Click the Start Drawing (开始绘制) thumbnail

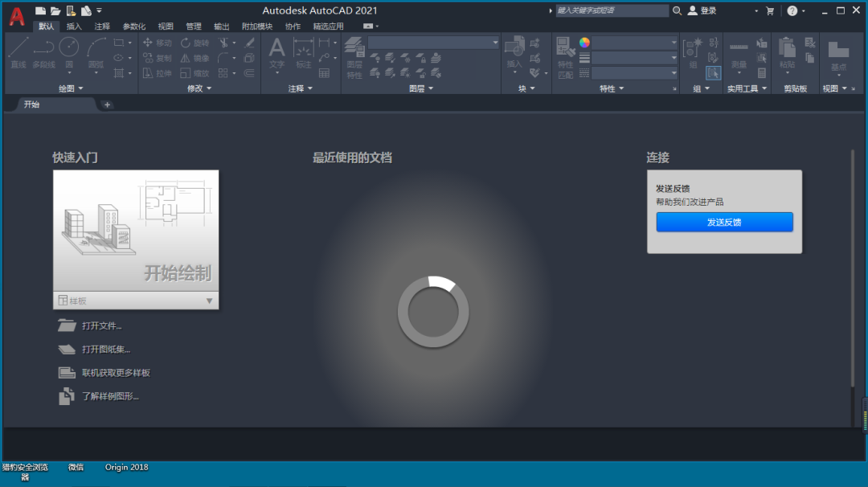(x=136, y=231)
